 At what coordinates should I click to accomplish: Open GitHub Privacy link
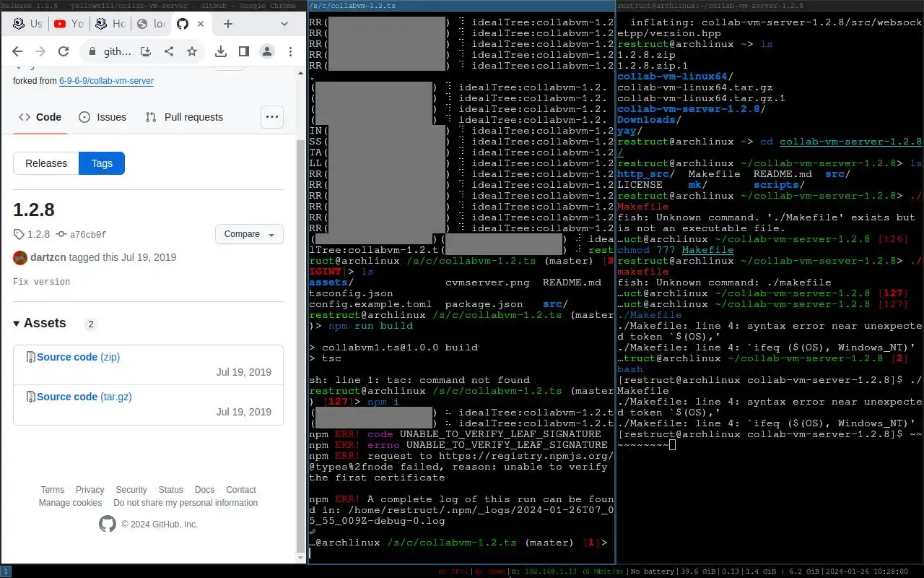(x=90, y=490)
